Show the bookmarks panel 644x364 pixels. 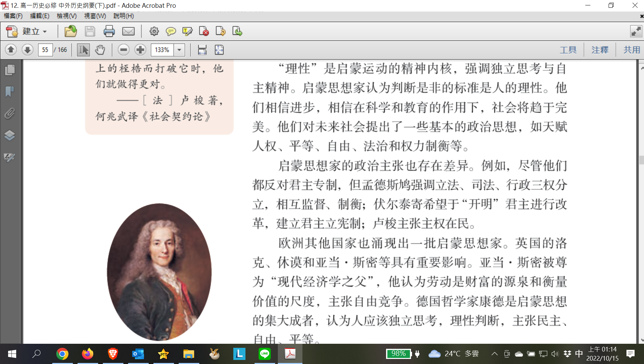[10, 91]
